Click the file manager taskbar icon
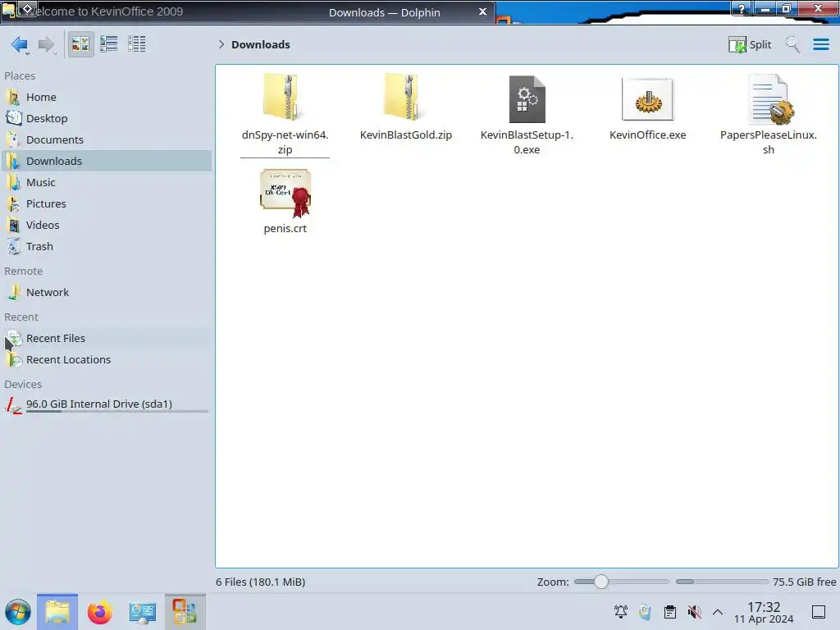The height and width of the screenshot is (630, 840). (x=57, y=612)
